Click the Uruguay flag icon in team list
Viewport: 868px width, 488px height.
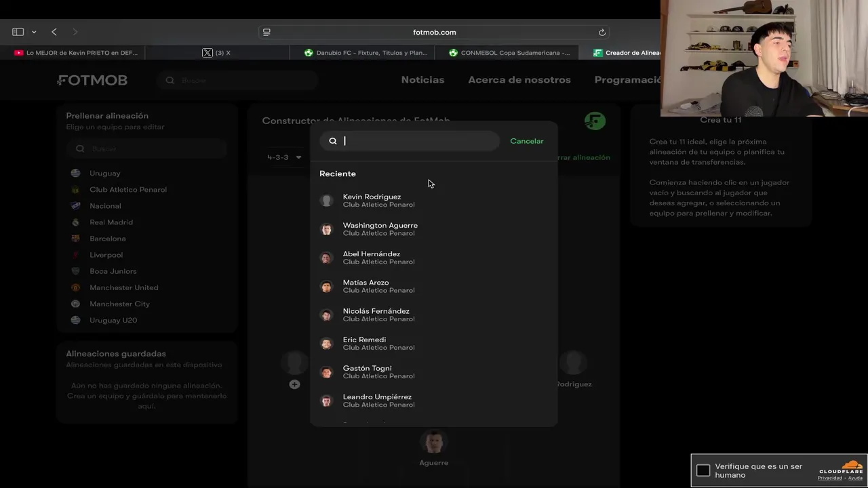tap(75, 173)
